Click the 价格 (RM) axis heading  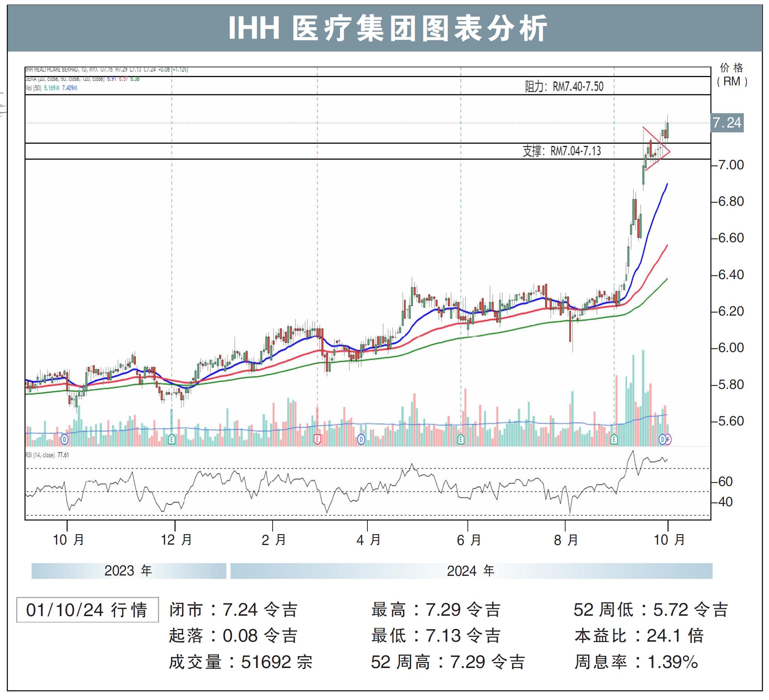pos(732,75)
